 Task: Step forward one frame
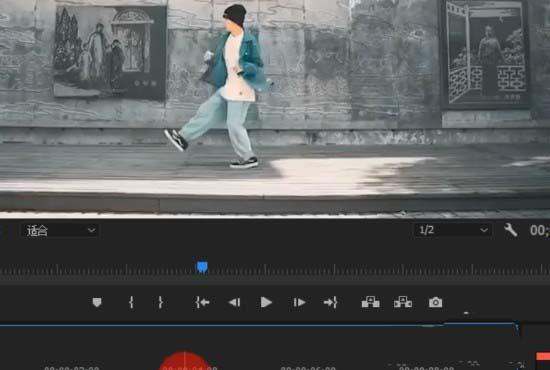299,302
